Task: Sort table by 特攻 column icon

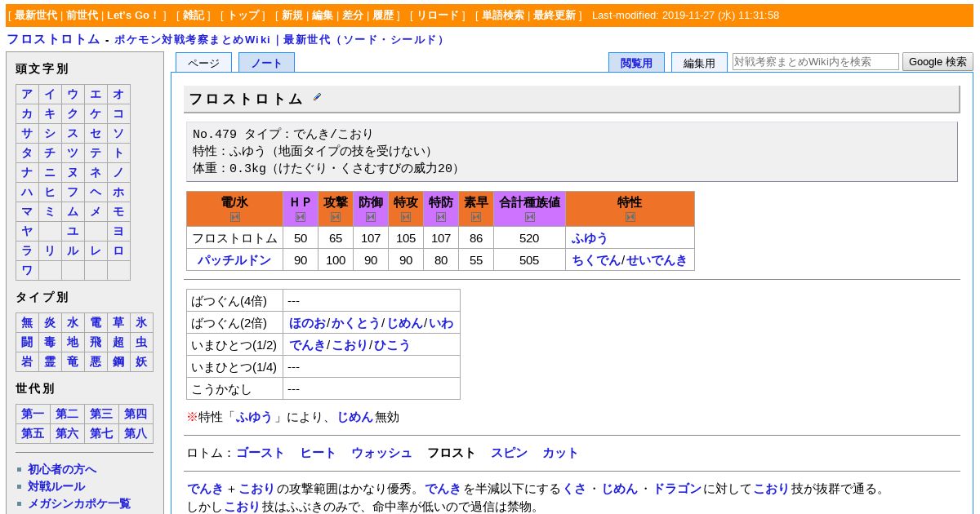Action: (406, 217)
